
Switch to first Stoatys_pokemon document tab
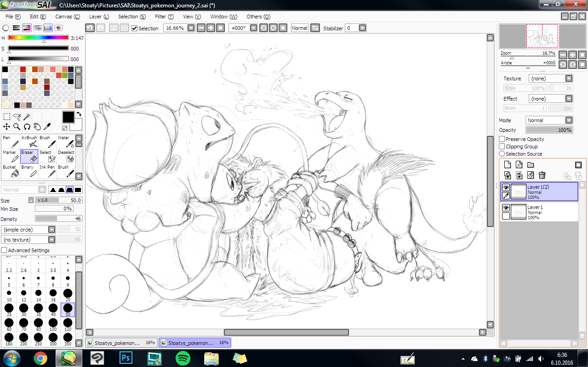point(121,343)
